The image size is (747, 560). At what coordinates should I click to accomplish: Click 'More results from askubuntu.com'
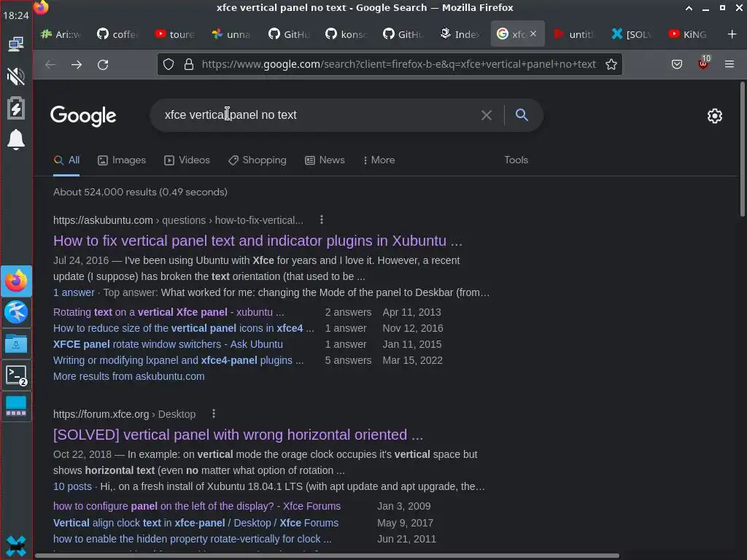pyautogui.click(x=128, y=376)
